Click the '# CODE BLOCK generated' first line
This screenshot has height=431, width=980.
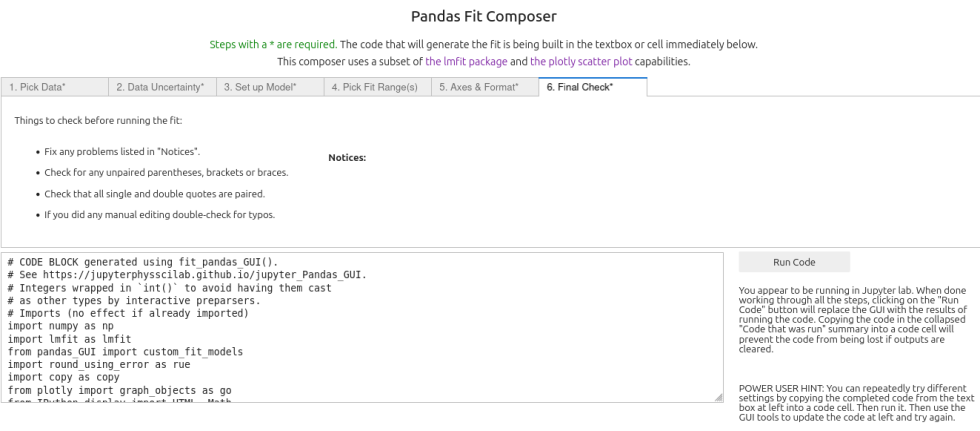pyautogui.click(x=142, y=262)
